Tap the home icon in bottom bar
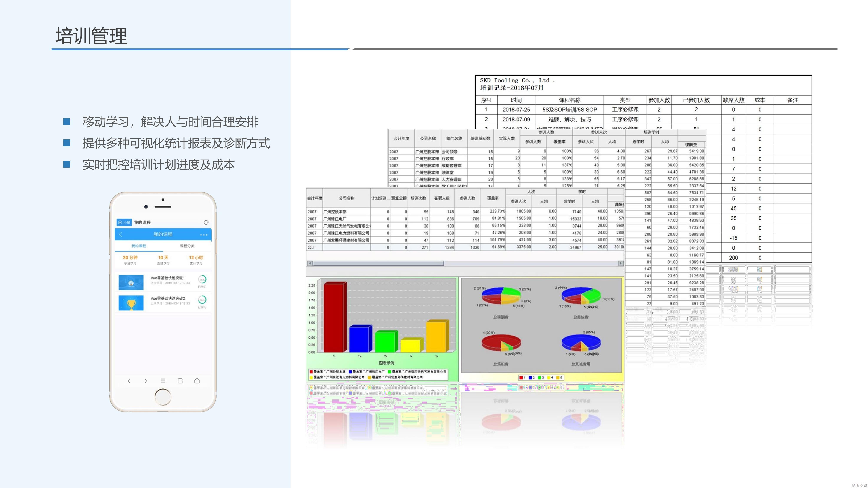The image size is (868, 488). pyautogui.click(x=197, y=381)
